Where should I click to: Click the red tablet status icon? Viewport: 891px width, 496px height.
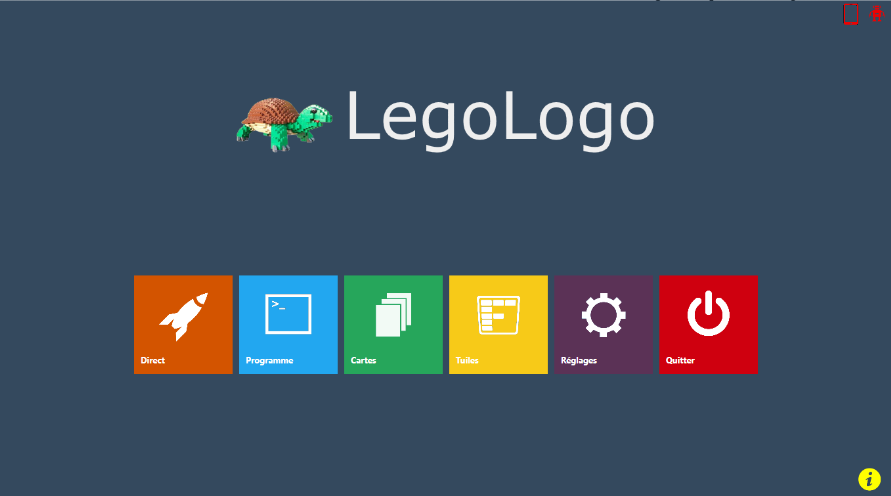[x=851, y=14]
